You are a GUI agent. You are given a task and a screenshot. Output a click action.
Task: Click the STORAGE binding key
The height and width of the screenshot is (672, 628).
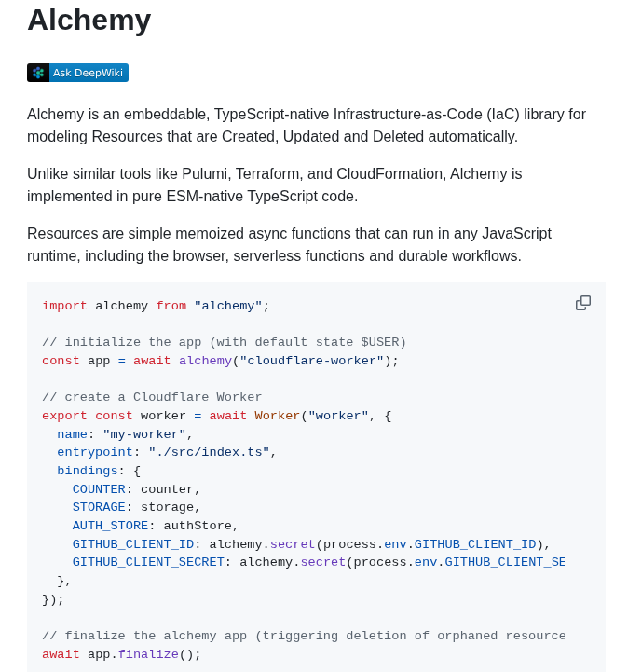99,507
